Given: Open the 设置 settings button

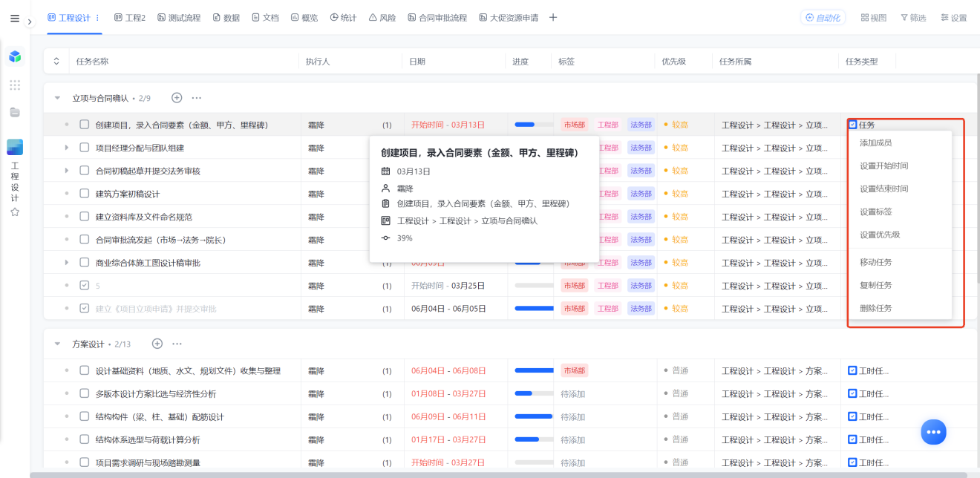Looking at the screenshot, I should 954,18.
